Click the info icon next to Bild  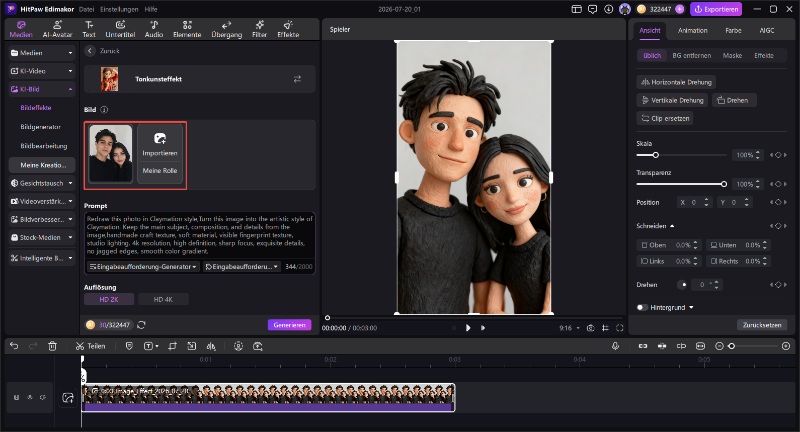[104, 110]
